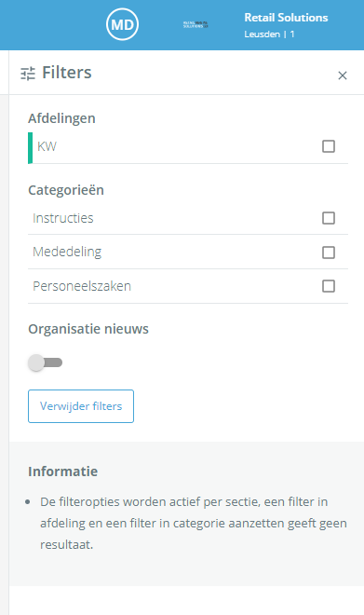The width and height of the screenshot is (364, 615).
Task: Toggle the Organisatie nieuws switch
Action: click(45, 362)
